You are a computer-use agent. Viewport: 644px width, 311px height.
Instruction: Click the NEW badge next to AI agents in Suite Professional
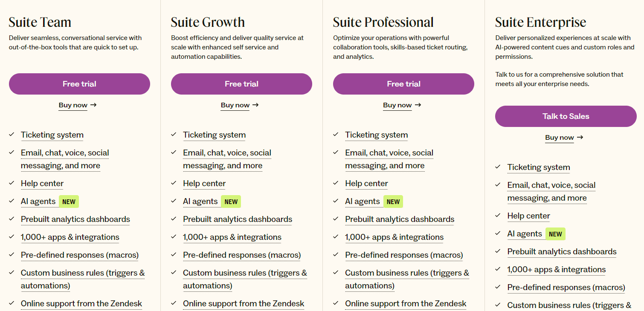pyautogui.click(x=393, y=201)
